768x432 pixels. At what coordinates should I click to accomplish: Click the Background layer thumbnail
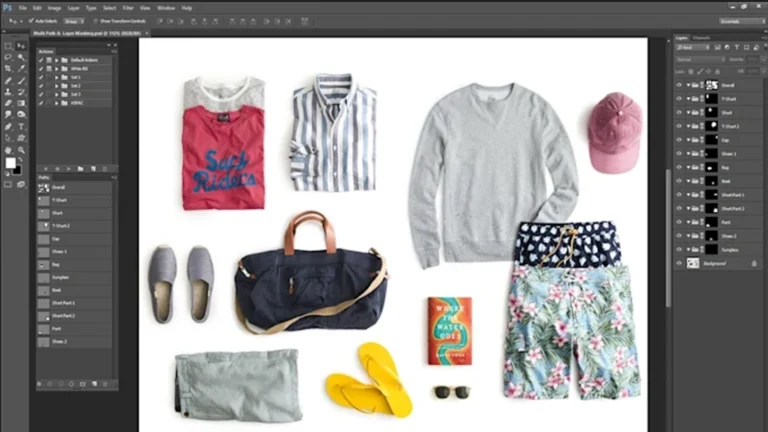tap(693, 264)
